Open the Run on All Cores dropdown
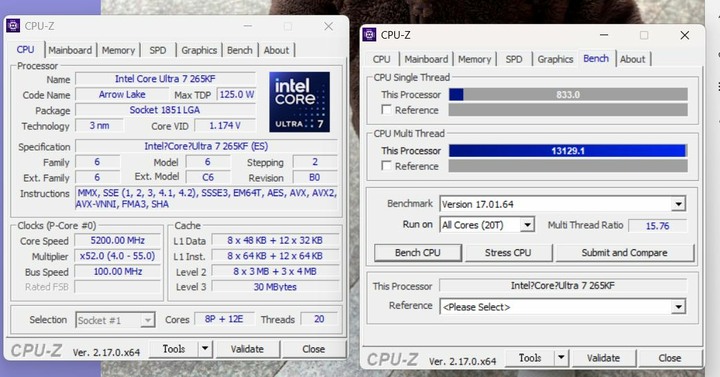This screenshot has width=720, height=377. (527, 225)
